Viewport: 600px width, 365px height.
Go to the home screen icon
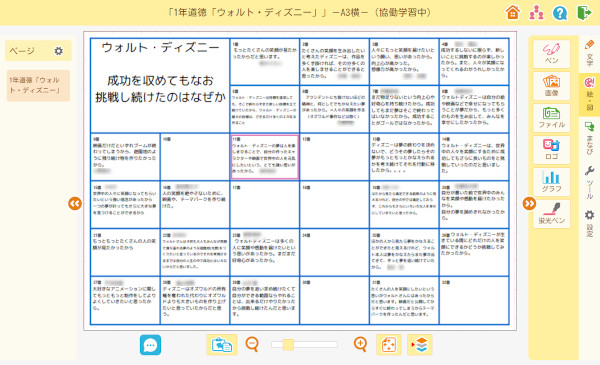(x=513, y=13)
